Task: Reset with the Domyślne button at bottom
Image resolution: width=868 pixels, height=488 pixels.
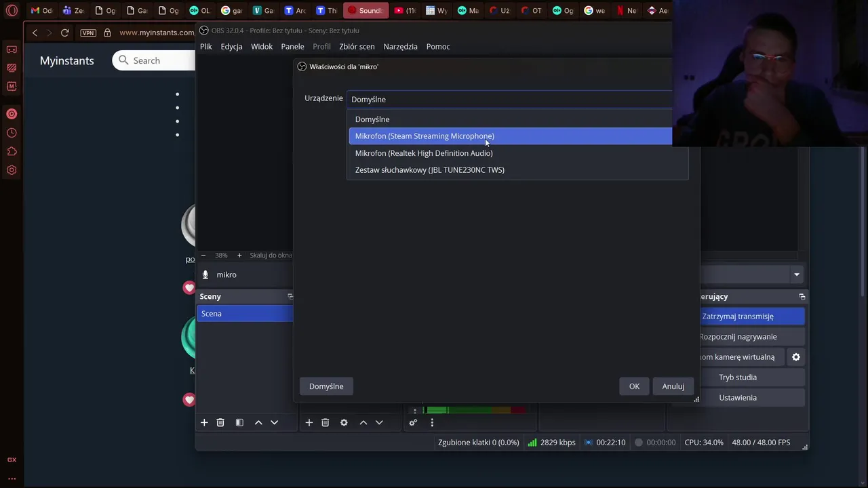Action: (326, 386)
